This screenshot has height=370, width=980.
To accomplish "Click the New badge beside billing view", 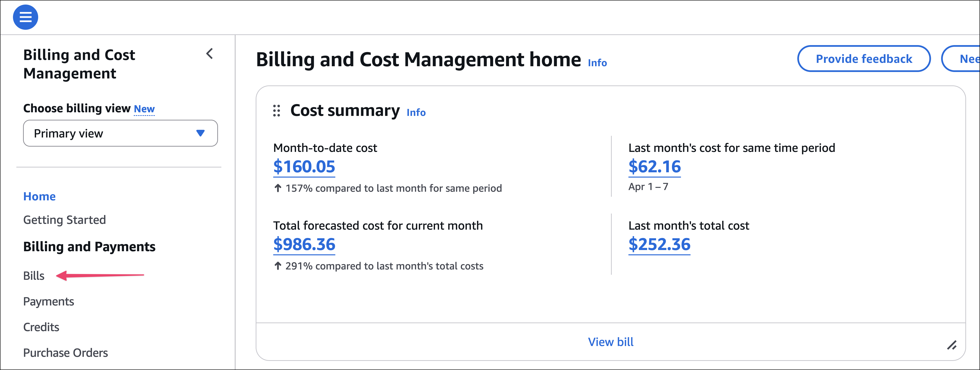I will (144, 109).
